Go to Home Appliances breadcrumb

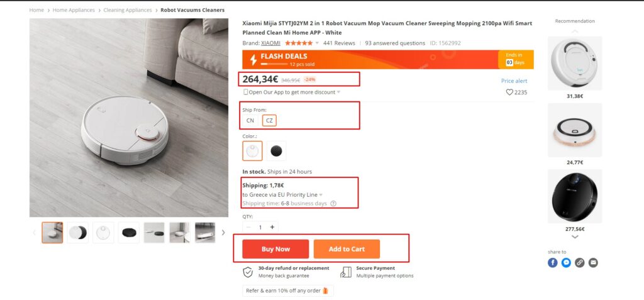point(74,10)
